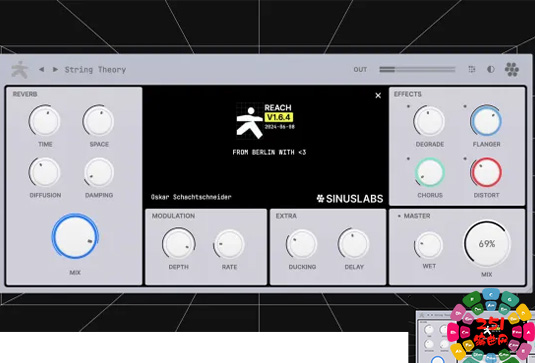Viewport: 535px width, 363px height.
Task: Click the SINUSLABS brand link
Action: pyautogui.click(x=350, y=199)
